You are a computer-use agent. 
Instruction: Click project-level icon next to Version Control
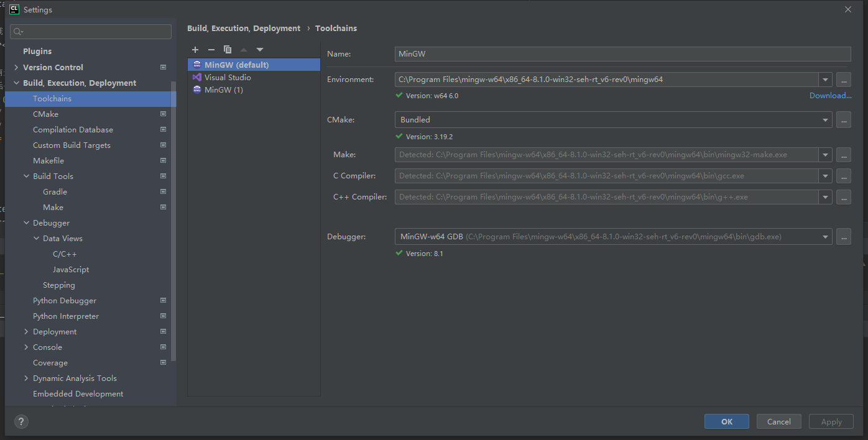(163, 67)
